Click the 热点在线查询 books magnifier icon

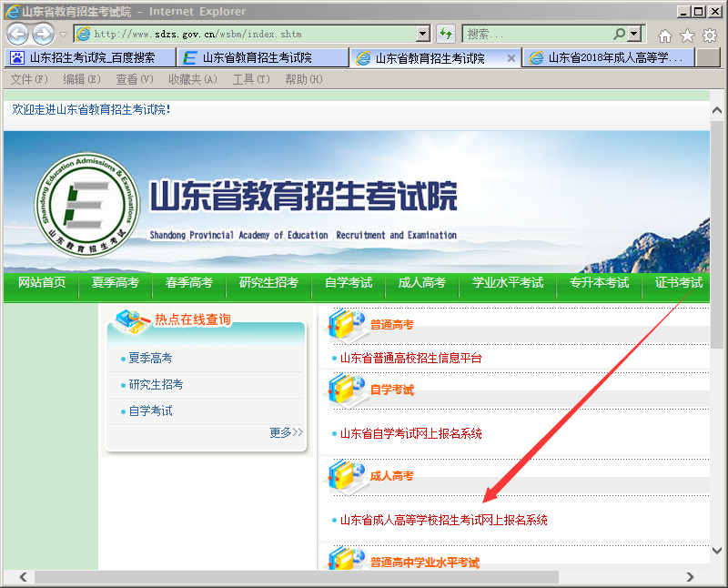pyautogui.click(x=131, y=321)
